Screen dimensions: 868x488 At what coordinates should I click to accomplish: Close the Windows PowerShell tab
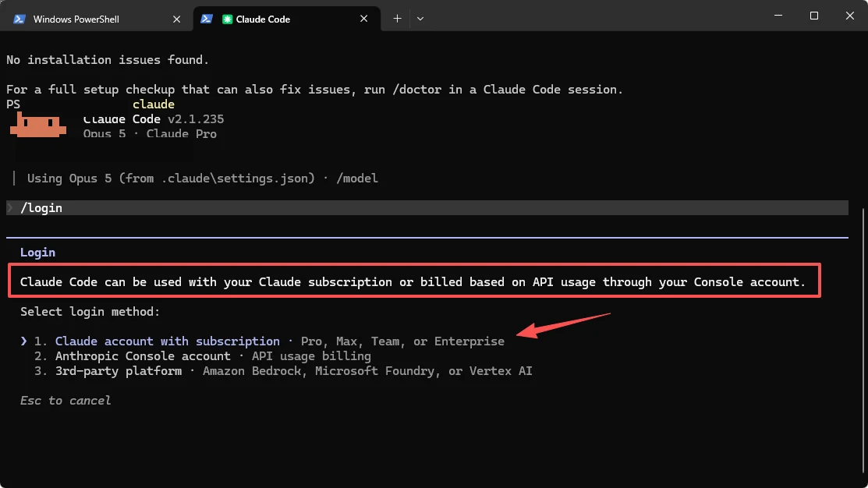click(x=176, y=19)
